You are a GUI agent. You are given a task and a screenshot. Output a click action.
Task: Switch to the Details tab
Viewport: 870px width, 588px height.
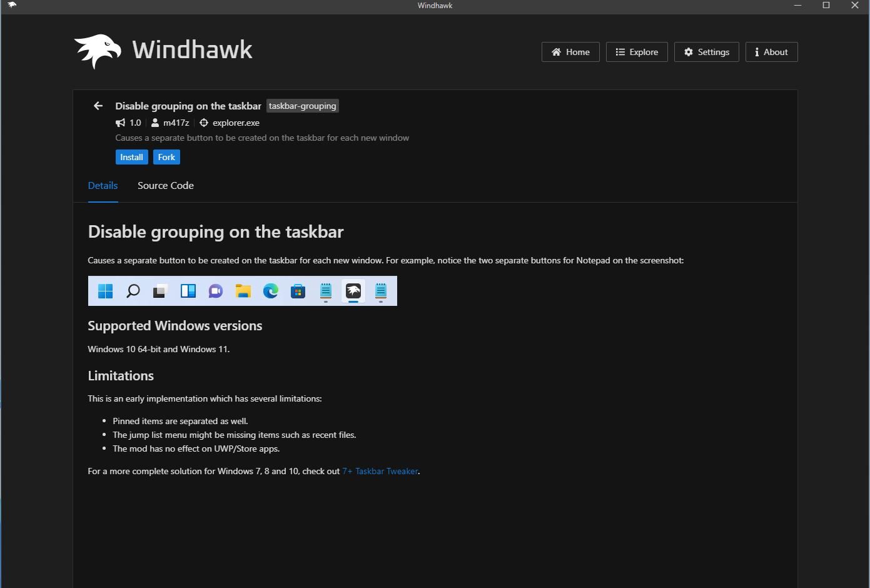pos(103,185)
